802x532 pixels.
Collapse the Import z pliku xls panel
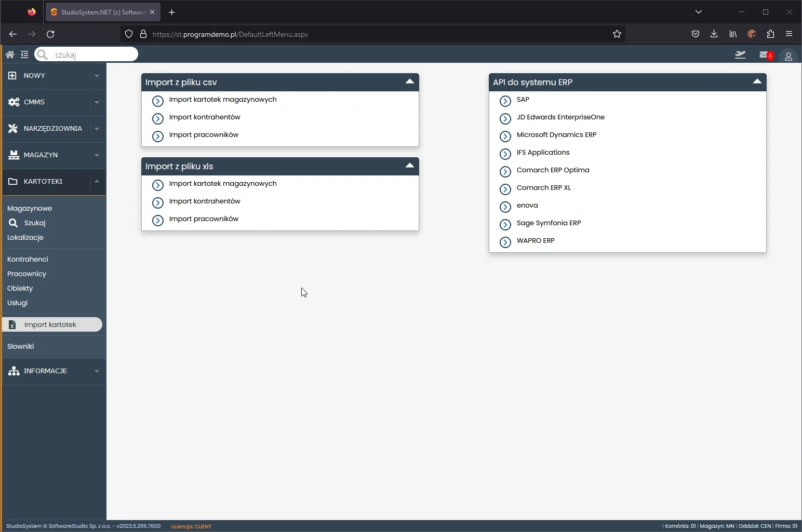(x=409, y=166)
